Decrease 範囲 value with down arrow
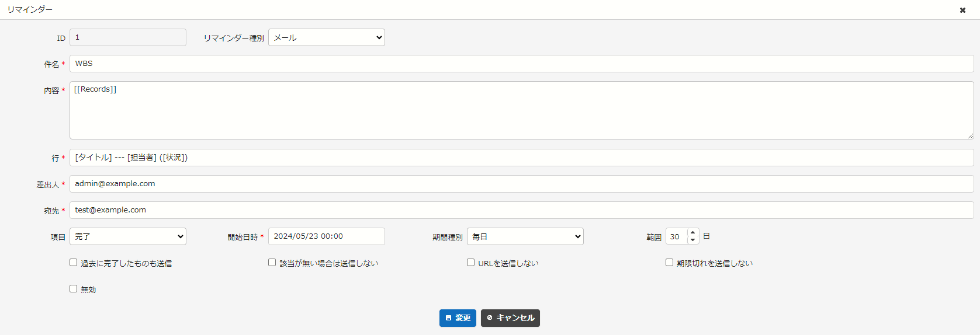 (x=693, y=240)
